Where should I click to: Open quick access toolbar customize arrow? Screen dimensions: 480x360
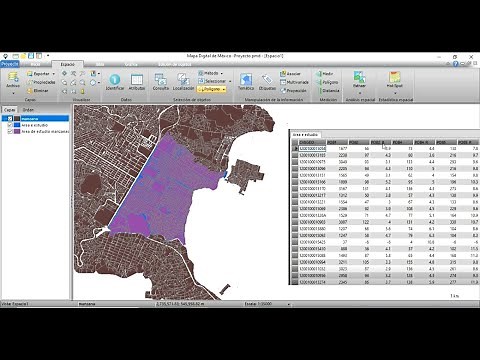[x=48, y=56]
